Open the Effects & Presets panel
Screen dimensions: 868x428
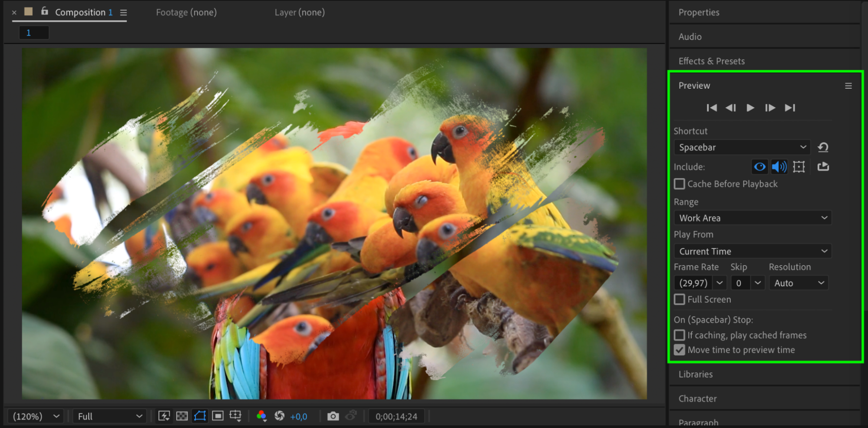pos(711,61)
